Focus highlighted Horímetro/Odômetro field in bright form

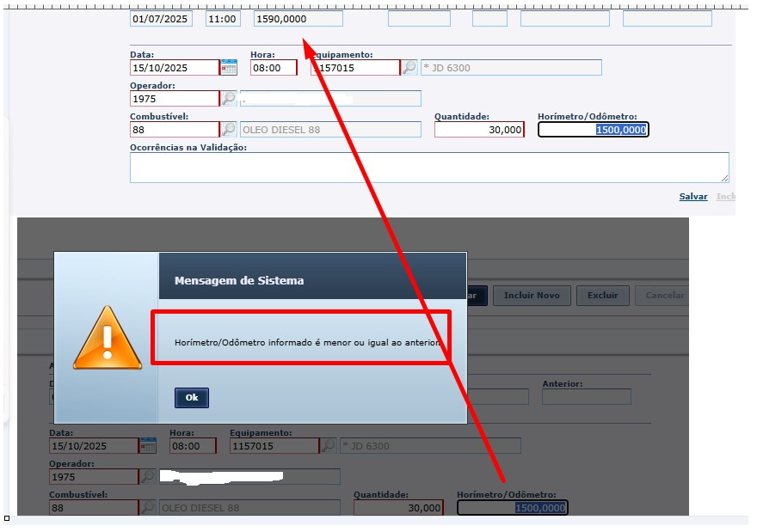pos(594,129)
